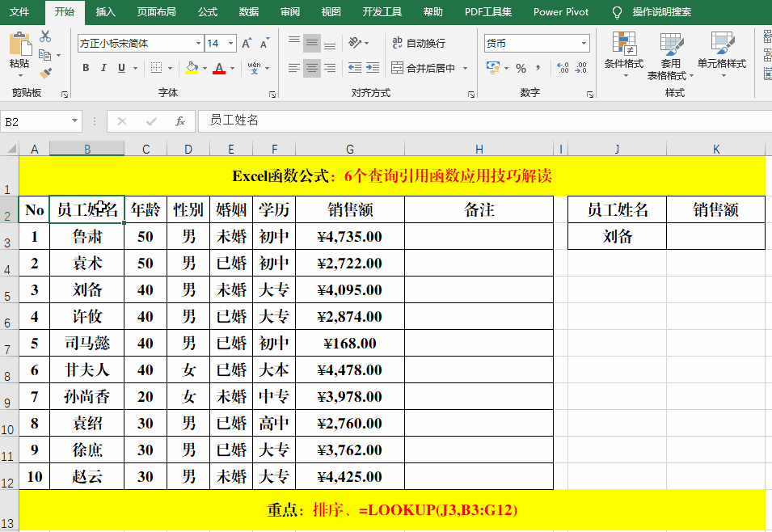
Task: Launch 对齐方式 alignment dialog launcher
Action: (x=471, y=94)
